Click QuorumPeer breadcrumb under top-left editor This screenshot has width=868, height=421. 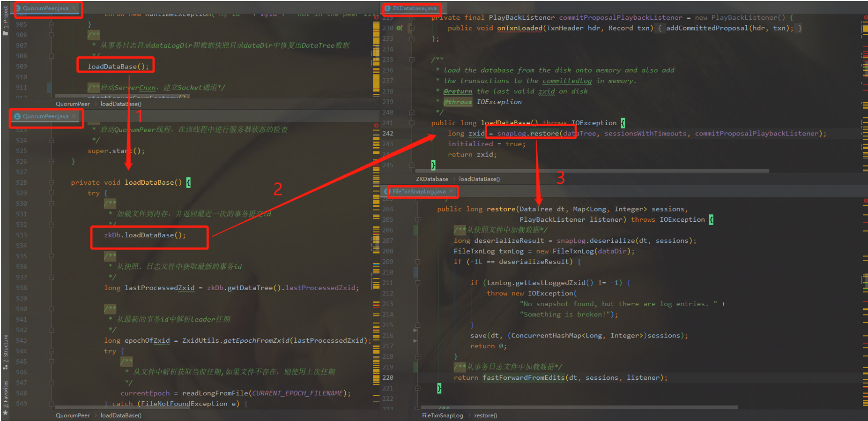(x=73, y=104)
